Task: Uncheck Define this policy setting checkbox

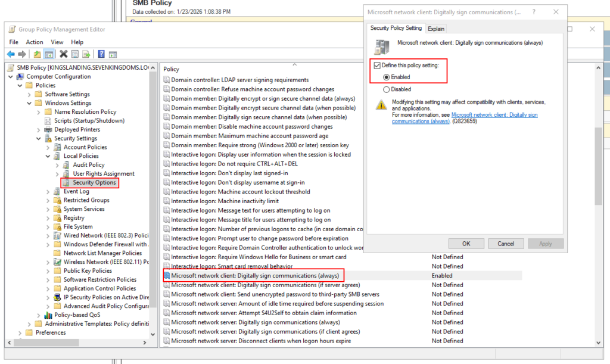Action: pyautogui.click(x=376, y=65)
